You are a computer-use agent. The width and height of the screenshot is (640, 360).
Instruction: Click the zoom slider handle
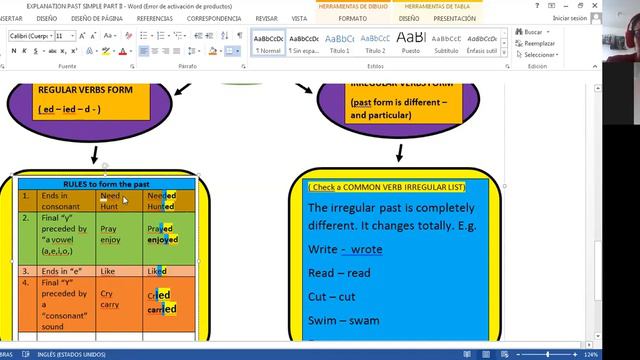coord(547,354)
